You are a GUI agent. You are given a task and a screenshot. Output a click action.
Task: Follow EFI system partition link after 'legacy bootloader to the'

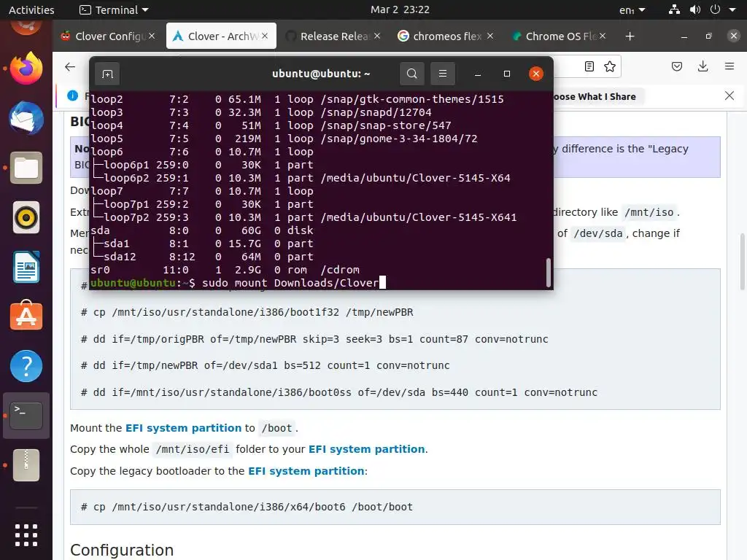306,471
